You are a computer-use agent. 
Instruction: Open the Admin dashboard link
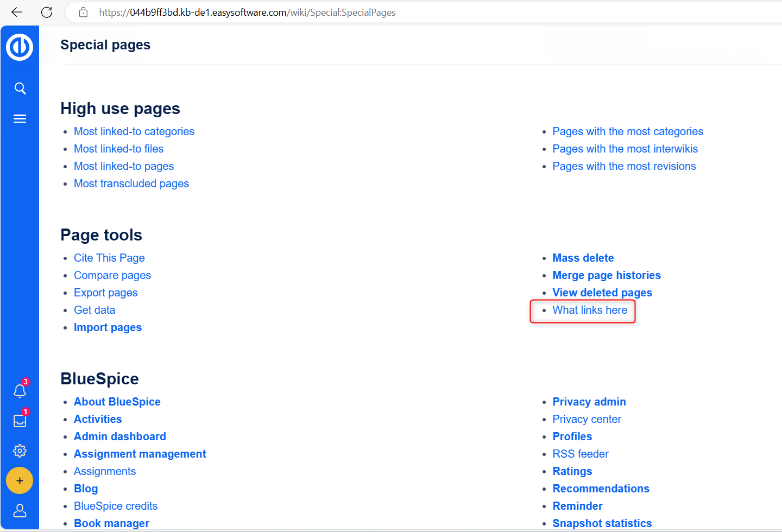120,436
